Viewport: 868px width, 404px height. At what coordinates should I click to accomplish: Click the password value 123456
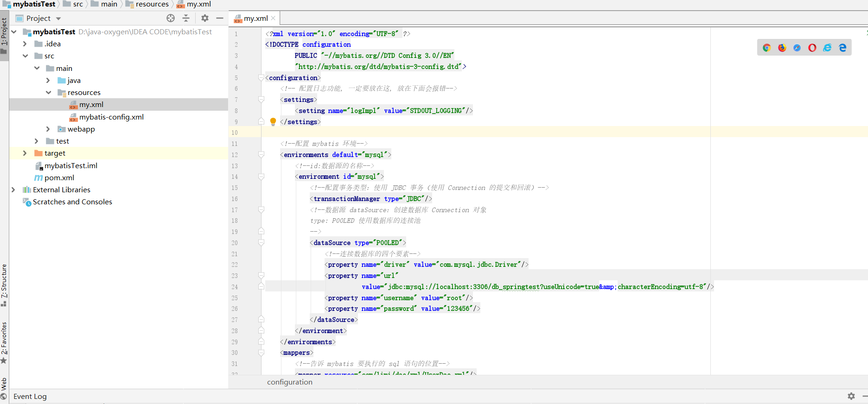pos(459,309)
